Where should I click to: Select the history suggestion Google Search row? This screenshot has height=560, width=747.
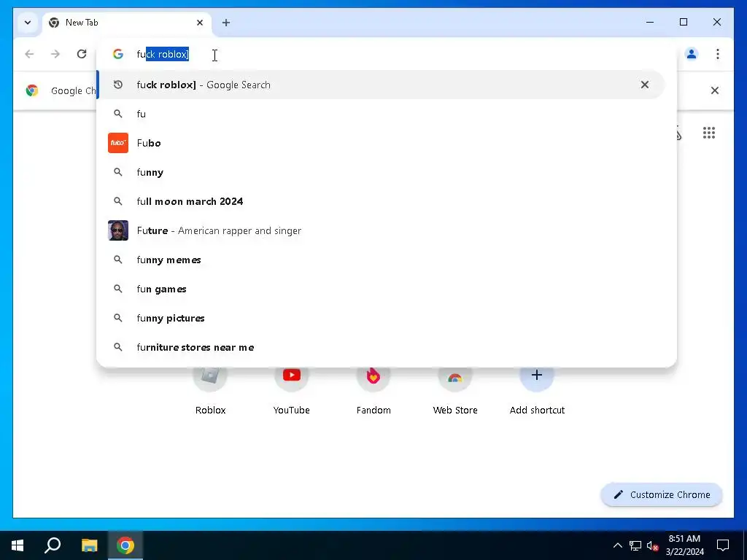point(381,85)
